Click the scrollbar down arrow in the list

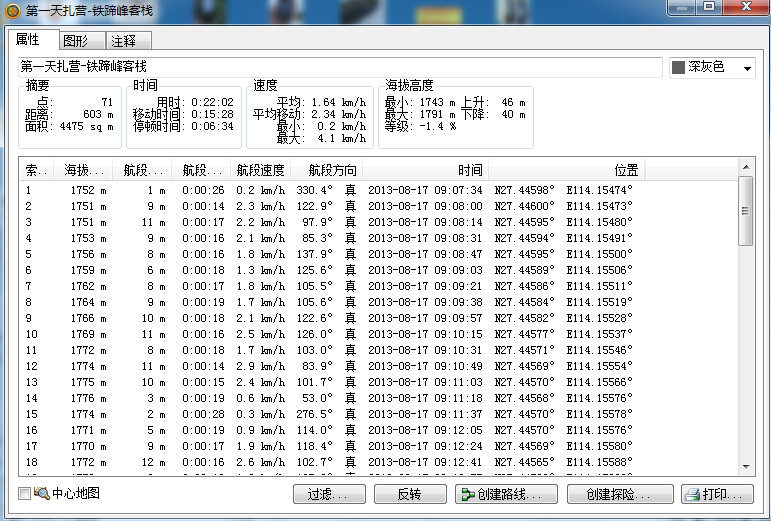746,466
